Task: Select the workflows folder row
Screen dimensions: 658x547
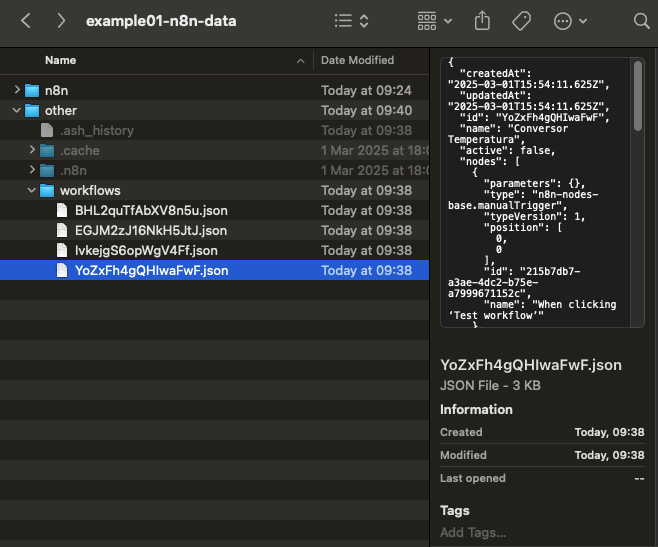Action: pos(214,191)
